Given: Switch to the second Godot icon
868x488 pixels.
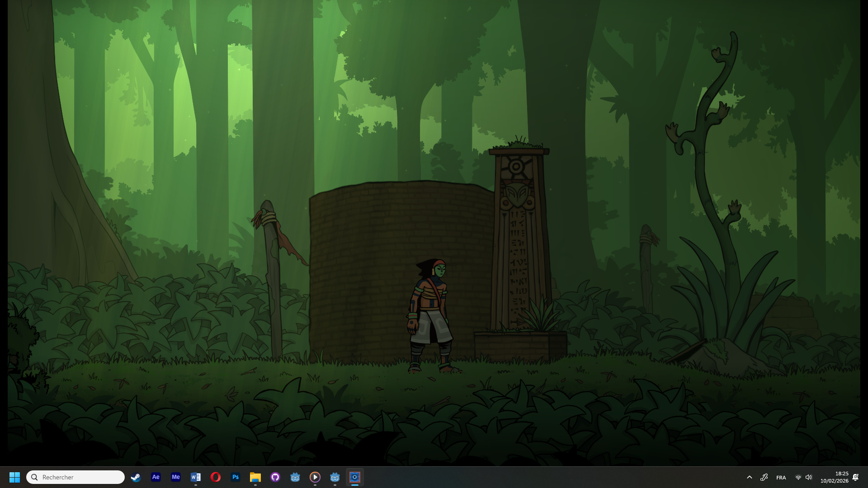Looking at the screenshot, I should (x=335, y=477).
